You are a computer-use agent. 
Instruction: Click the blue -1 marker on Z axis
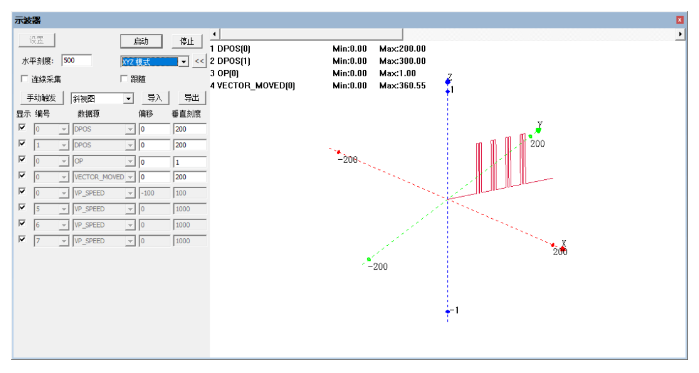(x=448, y=312)
